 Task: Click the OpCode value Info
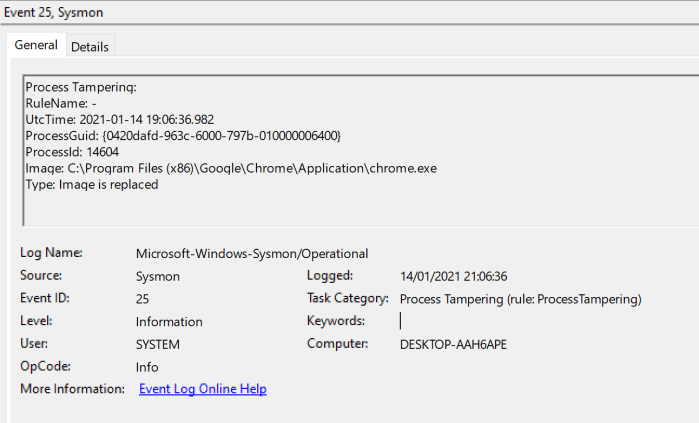pos(147,367)
